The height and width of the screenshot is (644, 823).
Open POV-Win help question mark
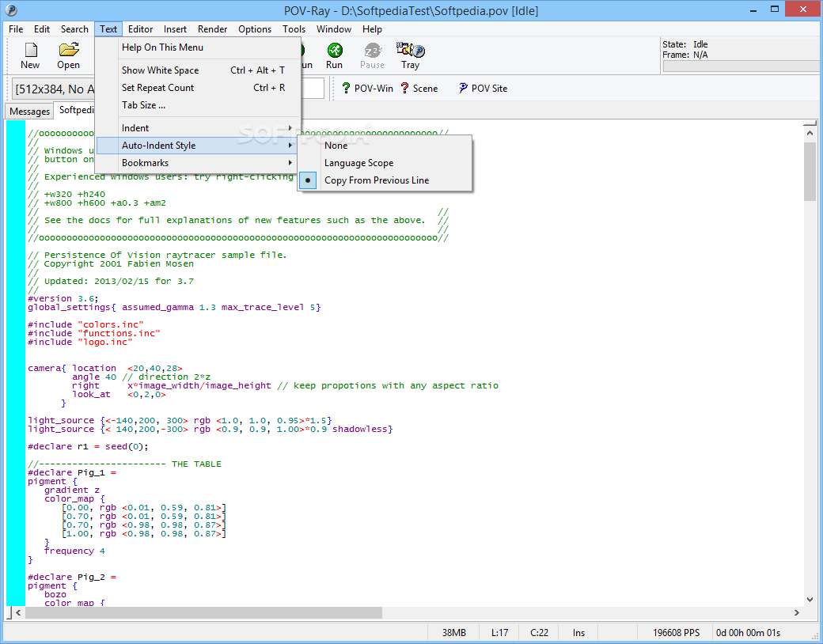[367, 88]
